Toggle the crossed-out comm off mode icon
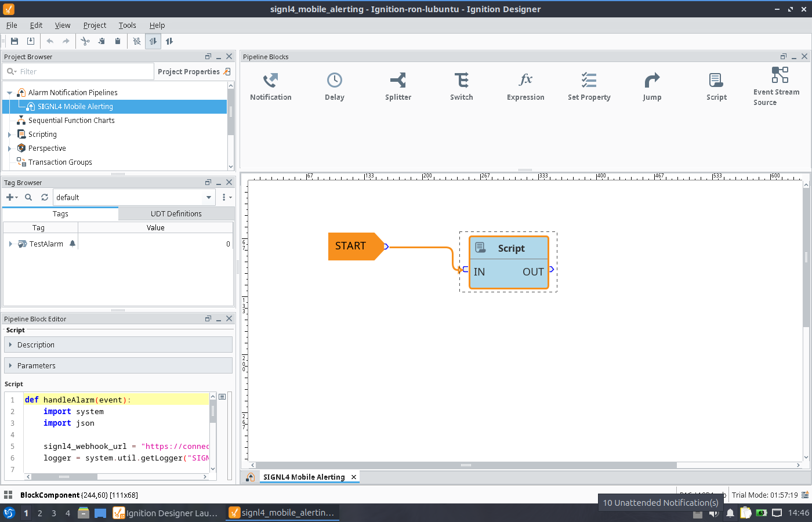 click(137, 41)
